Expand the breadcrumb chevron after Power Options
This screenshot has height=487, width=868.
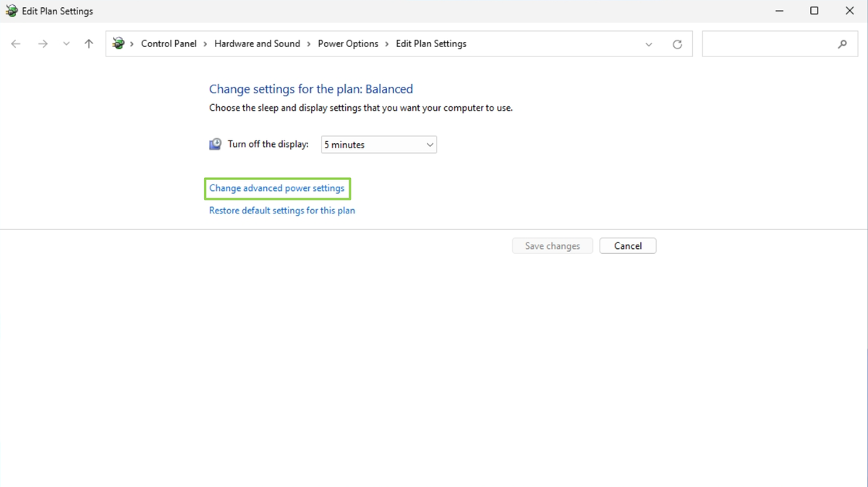coord(386,43)
